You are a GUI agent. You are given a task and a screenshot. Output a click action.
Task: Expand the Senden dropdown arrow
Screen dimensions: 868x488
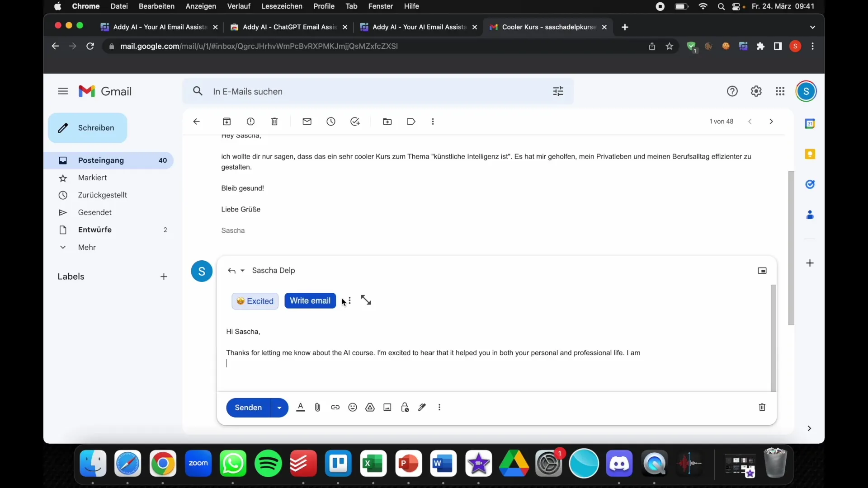(278, 408)
